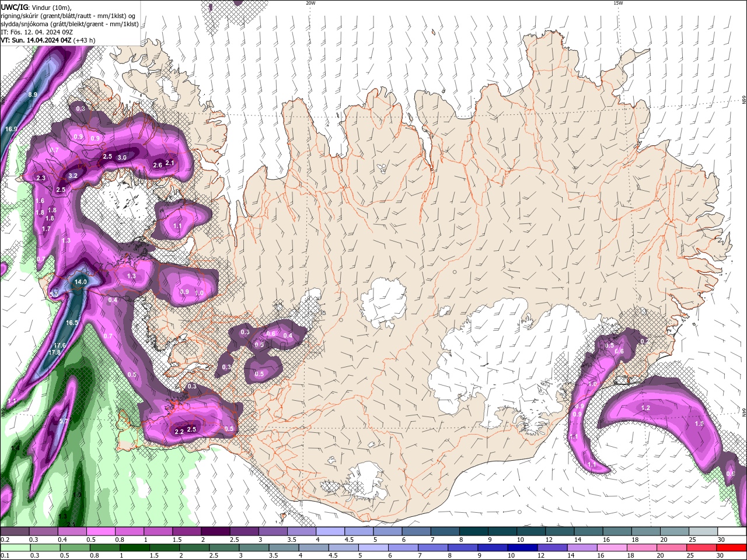747x560 pixels.
Task: Click the '16.9' precipitation value on the map
Action: point(11,129)
